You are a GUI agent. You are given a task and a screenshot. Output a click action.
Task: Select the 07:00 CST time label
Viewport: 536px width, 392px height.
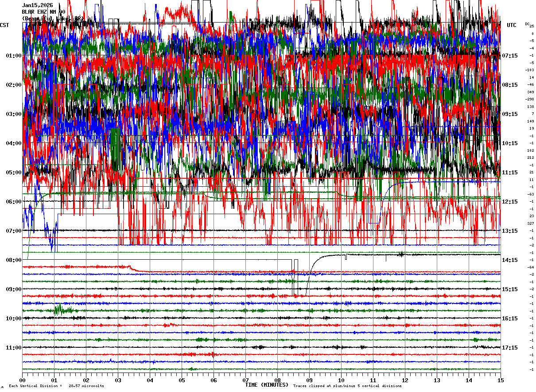coord(14,231)
